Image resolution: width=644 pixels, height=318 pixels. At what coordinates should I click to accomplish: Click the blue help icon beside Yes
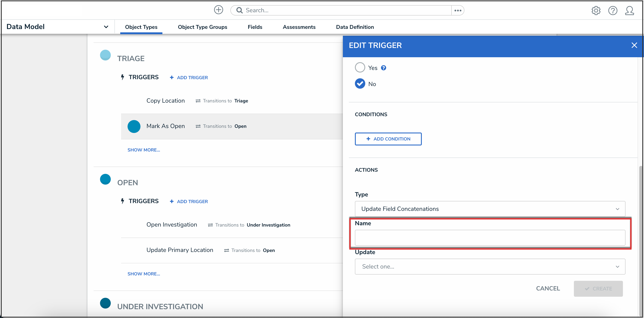tap(384, 68)
